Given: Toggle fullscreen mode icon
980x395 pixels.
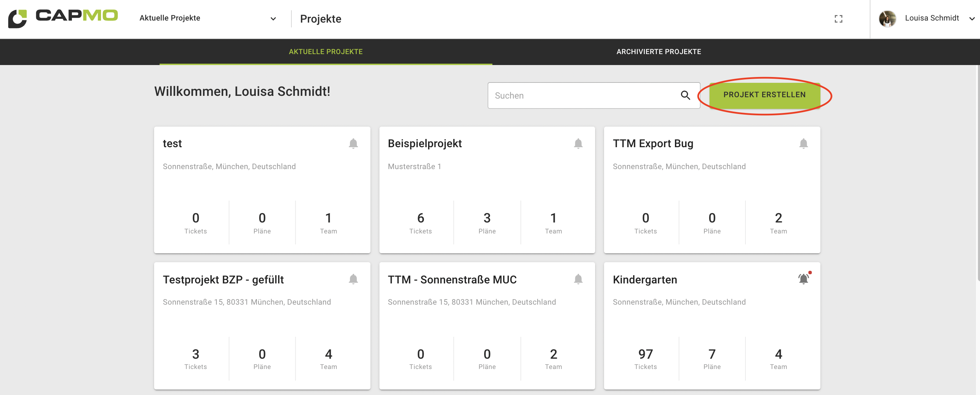Looking at the screenshot, I should [x=838, y=18].
